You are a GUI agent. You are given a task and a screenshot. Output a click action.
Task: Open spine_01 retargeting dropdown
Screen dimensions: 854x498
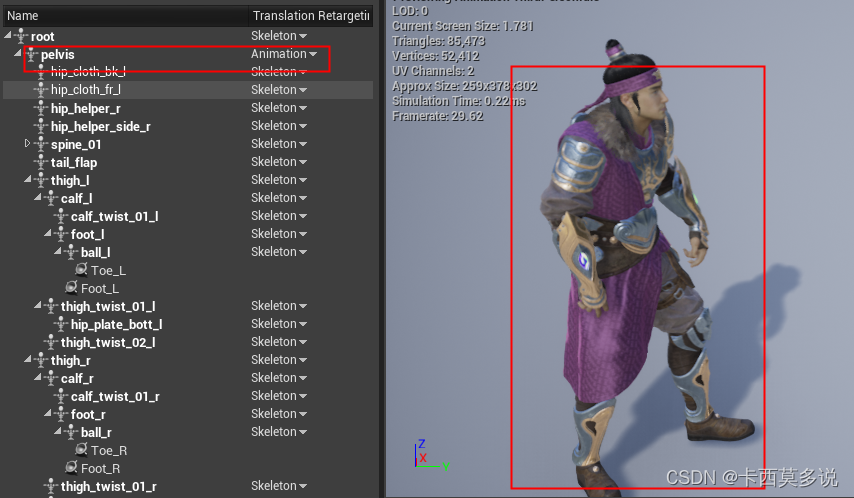[x=279, y=144]
